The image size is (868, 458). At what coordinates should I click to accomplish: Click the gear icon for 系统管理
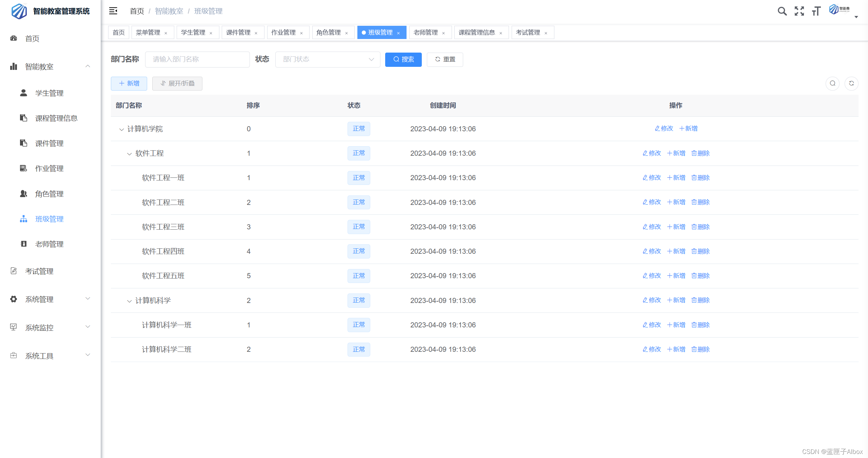click(x=14, y=299)
